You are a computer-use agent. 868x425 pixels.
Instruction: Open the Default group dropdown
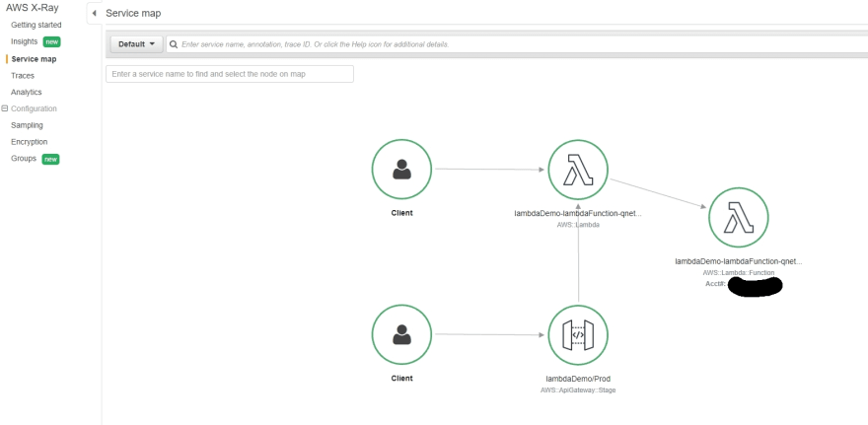click(x=137, y=44)
